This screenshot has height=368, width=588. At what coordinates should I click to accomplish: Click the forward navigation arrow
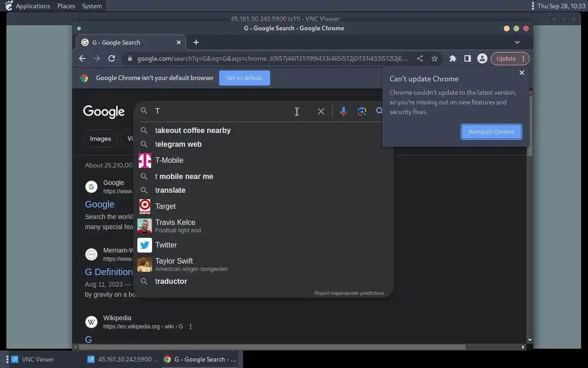[x=96, y=58]
